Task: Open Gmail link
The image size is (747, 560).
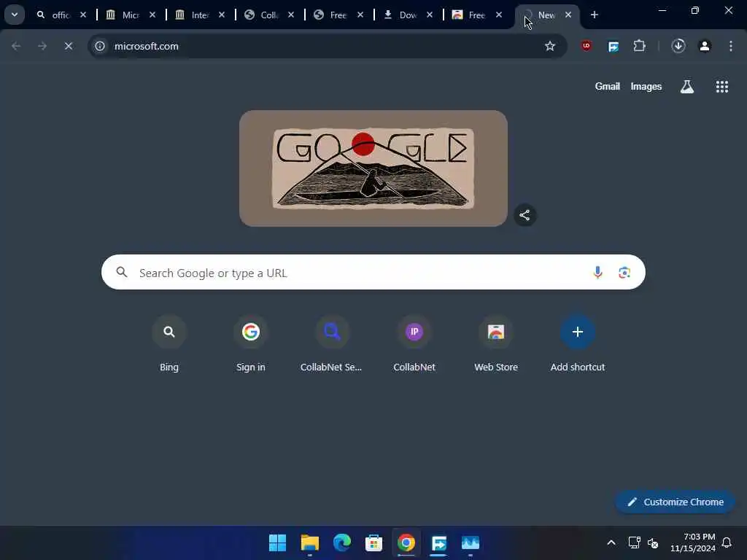Action: [x=608, y=86]
